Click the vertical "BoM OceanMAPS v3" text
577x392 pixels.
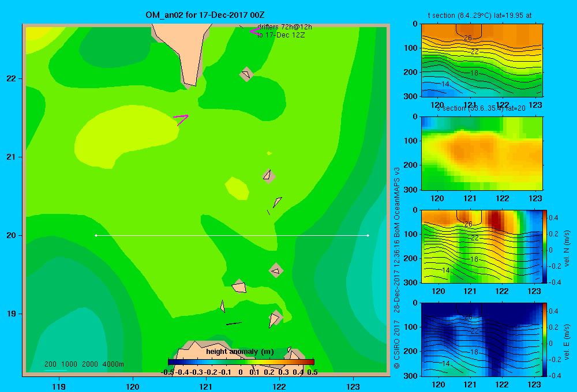pos(397,202)
